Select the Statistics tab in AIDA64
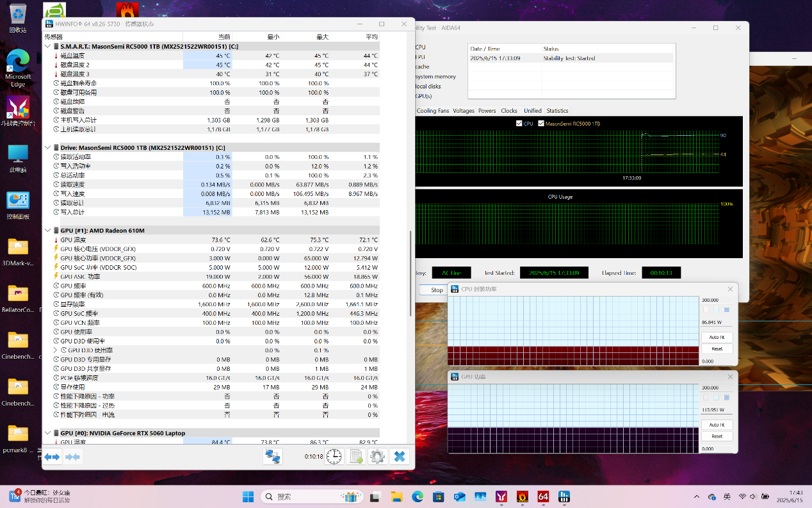This screenshot has height=508, width=812. click(x=557, y=111)
